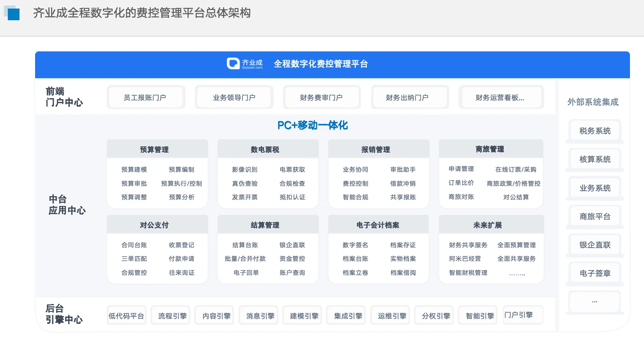644x341 pixels.
Task: Click the 智能财税管理 item
Action: (468, 272)
